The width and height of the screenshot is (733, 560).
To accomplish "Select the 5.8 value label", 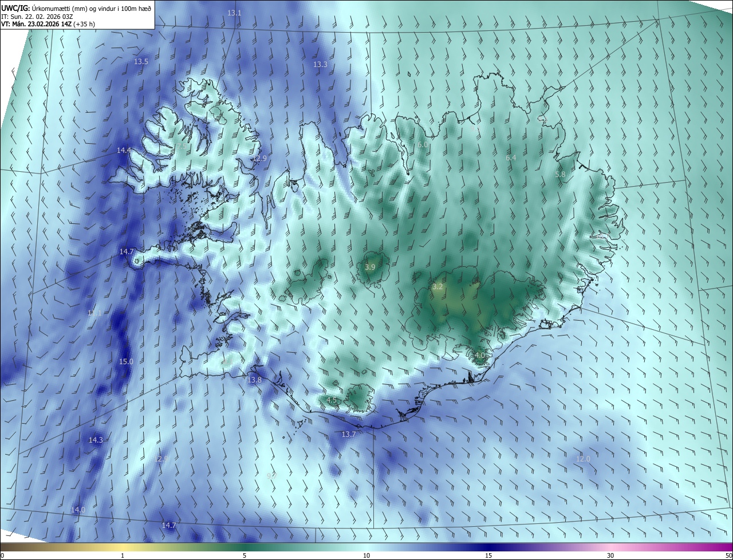I will coord(560,174).
